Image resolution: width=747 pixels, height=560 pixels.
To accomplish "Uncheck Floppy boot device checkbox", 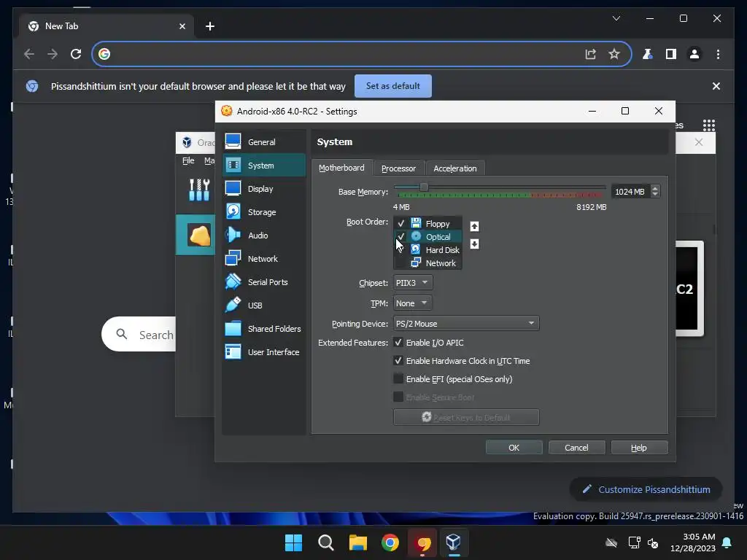I will (400, 223).
